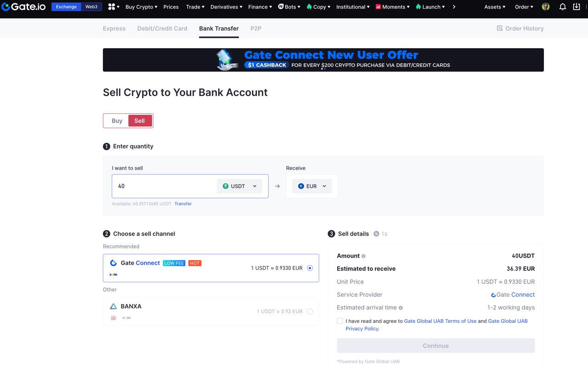Screen dimensions: 588x366
Task: Switch to the Buy toggle
Action: (x=117, y=121)
